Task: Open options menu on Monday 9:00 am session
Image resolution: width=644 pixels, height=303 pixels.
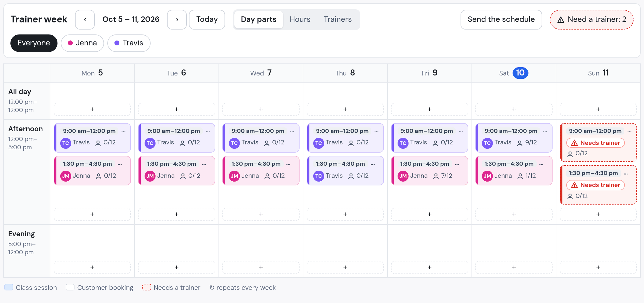Action: click(x=123, y=131)
